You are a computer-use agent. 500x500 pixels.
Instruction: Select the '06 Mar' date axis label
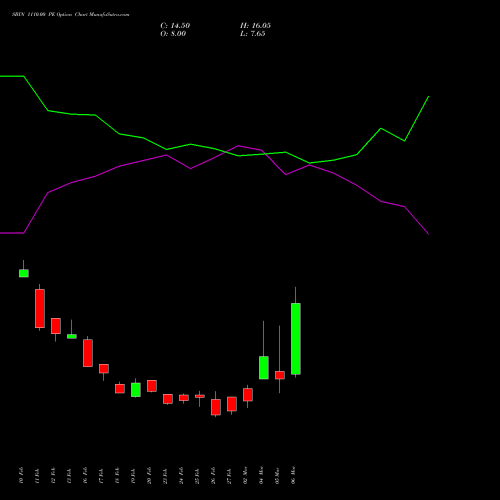[293, 476]
